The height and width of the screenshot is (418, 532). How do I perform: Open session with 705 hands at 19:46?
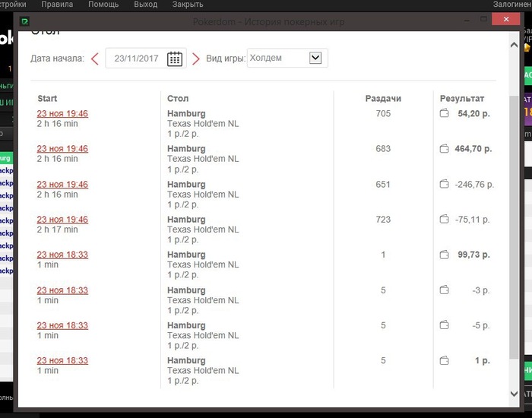(62, 113)
